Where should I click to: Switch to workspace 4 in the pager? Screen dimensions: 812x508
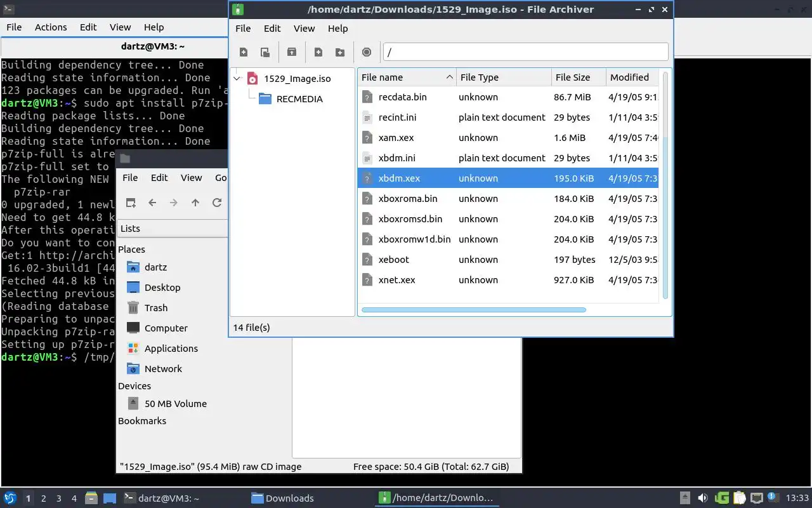tap(74, 498)
